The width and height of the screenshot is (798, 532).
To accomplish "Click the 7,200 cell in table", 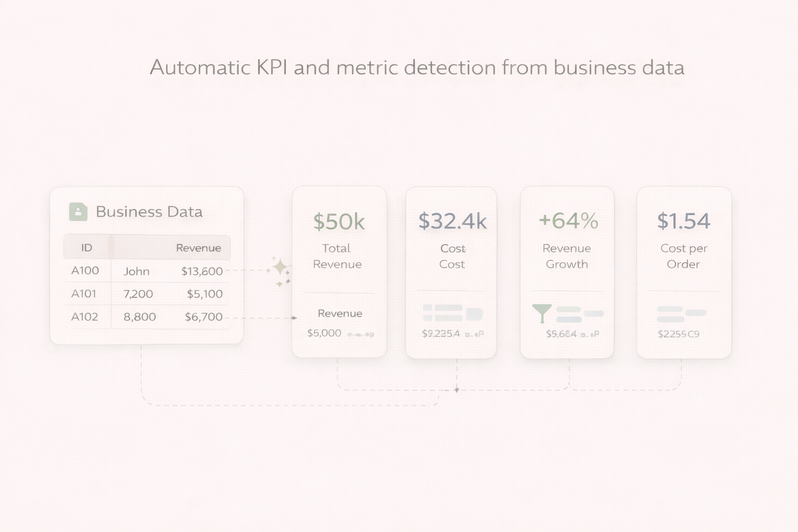I will click(138, 294).
